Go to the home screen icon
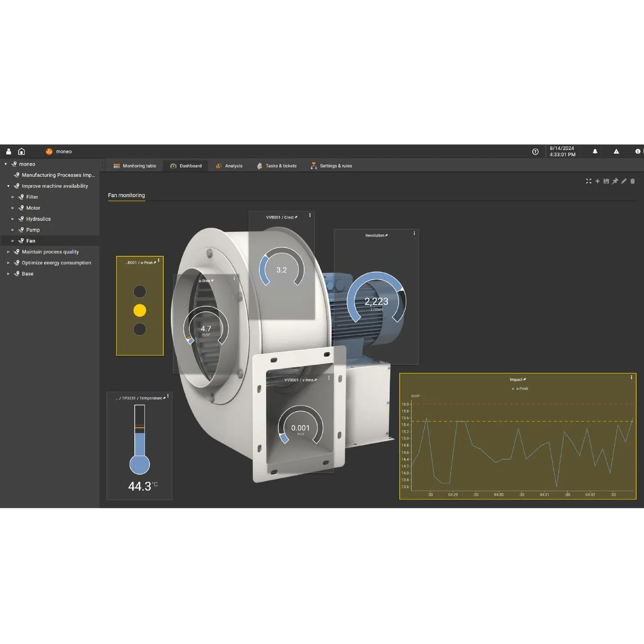644x644 pixels. [21, 152]
